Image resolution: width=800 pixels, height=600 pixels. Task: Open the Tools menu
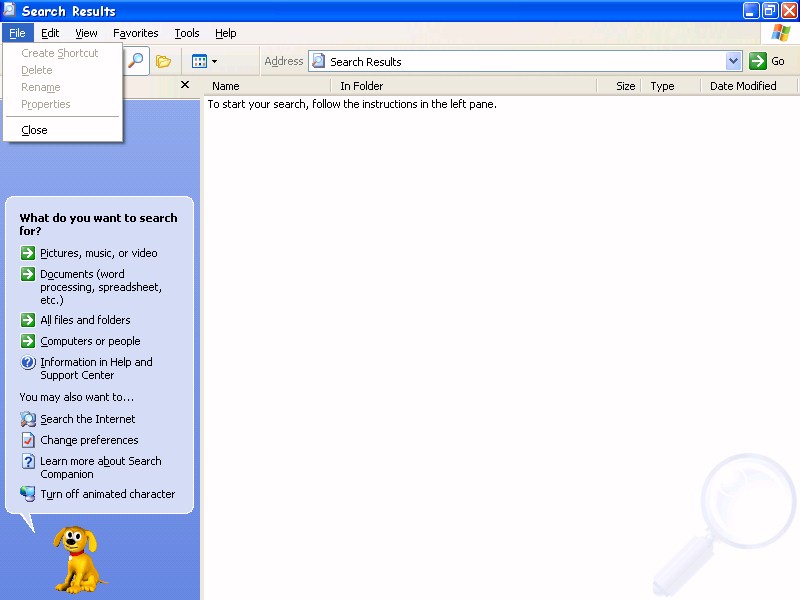(x=187, y=33)
